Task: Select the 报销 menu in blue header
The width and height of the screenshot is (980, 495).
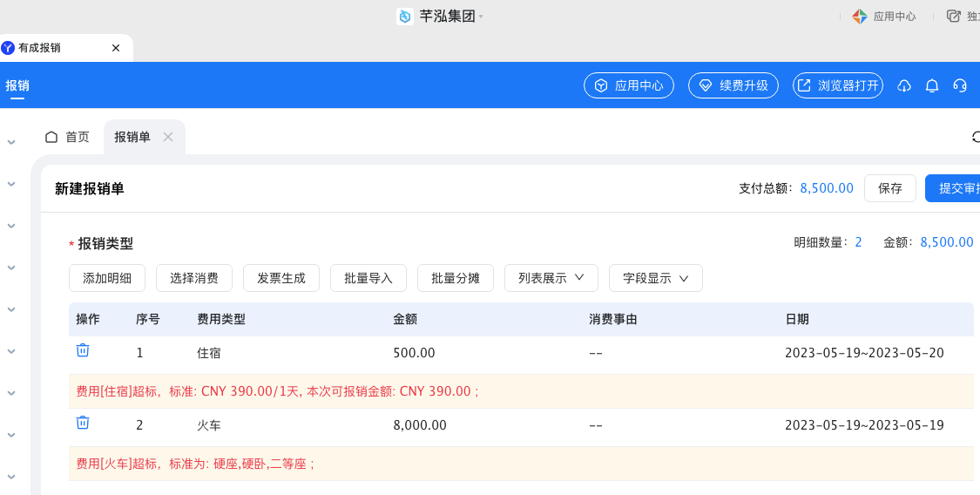Action: 17,85
